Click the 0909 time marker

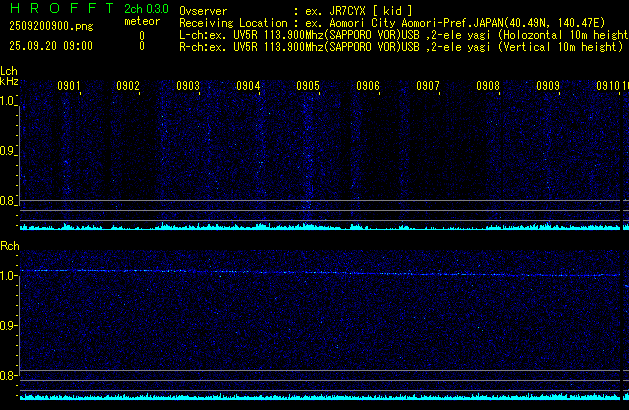click(x=548, y=87)
